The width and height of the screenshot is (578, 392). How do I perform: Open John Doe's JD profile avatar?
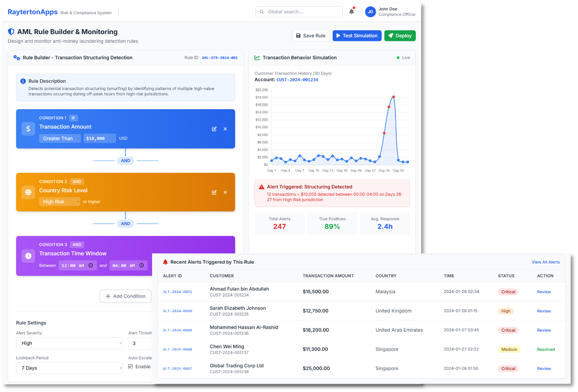point(370,12)
